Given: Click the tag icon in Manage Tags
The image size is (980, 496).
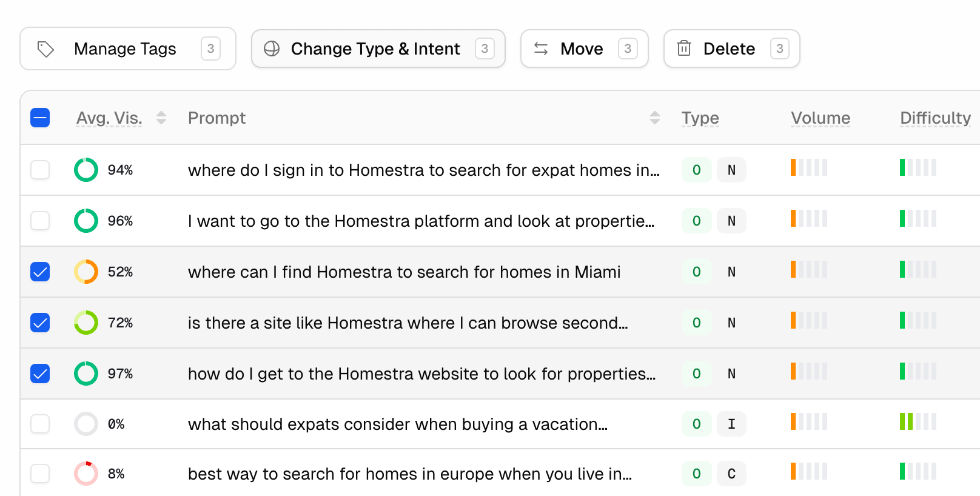Looking at the screenshot, I should tap(46, 49).
